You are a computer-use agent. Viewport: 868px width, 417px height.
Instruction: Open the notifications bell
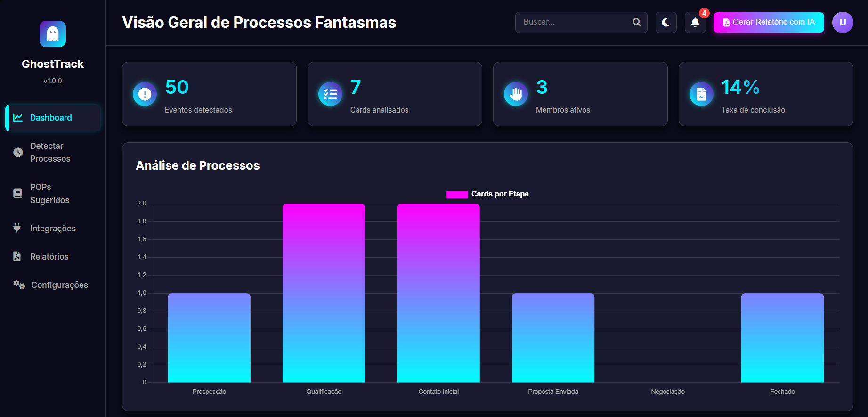(695, 22)
